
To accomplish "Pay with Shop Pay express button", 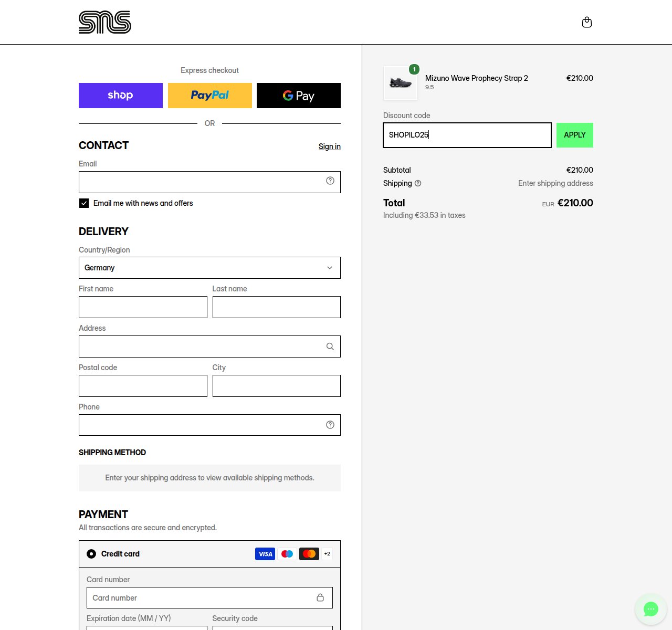I will click(x=121, y=96).
